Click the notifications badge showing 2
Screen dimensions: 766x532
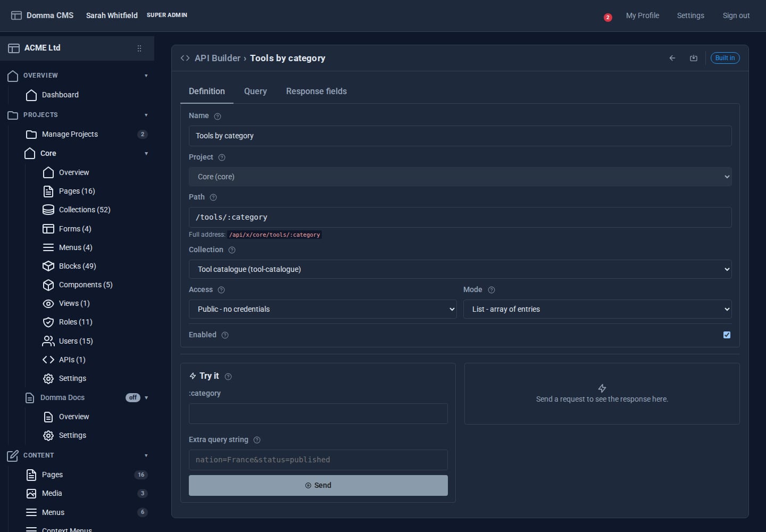click(607, 18)
